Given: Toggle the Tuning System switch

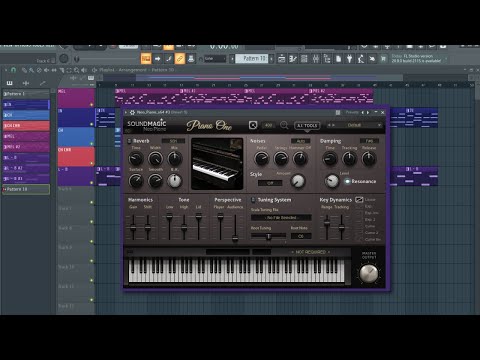Looking at the screenshot, I should pos(253,200).
